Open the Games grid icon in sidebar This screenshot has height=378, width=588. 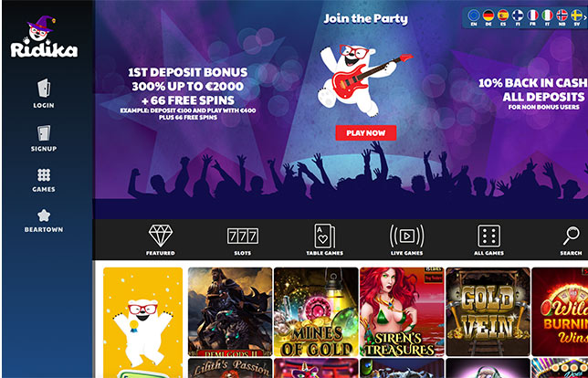pyautogui.click(x=44, y=174)
